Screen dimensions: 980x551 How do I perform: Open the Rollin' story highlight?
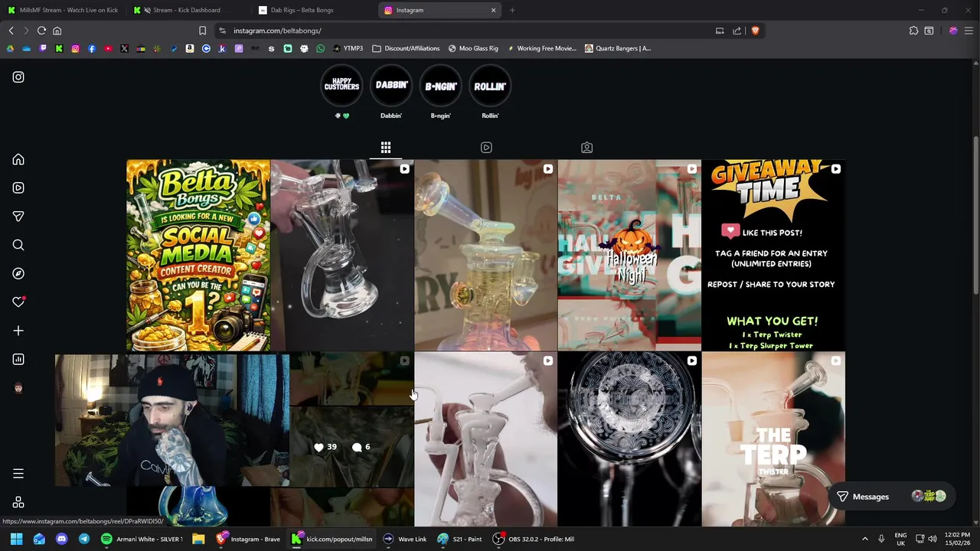[490, 86]
